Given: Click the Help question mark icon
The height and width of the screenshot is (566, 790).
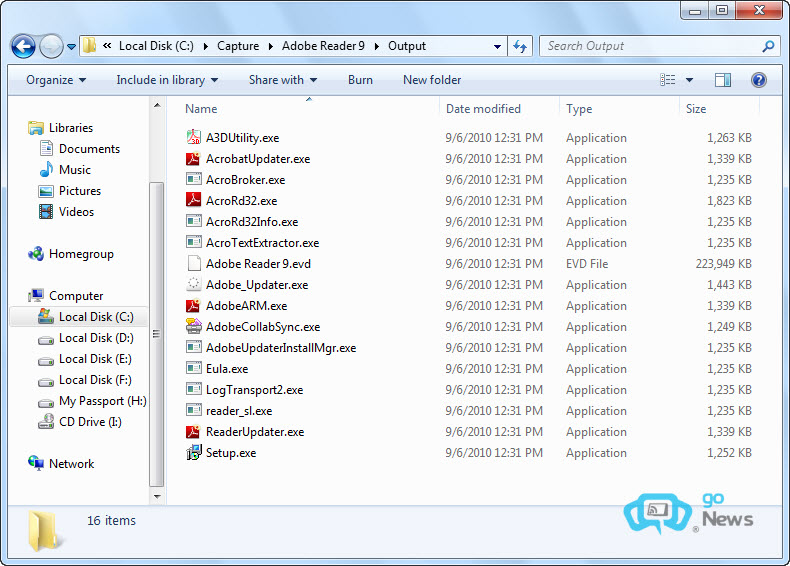Looking at the screenshot, I should coord(759,80).
